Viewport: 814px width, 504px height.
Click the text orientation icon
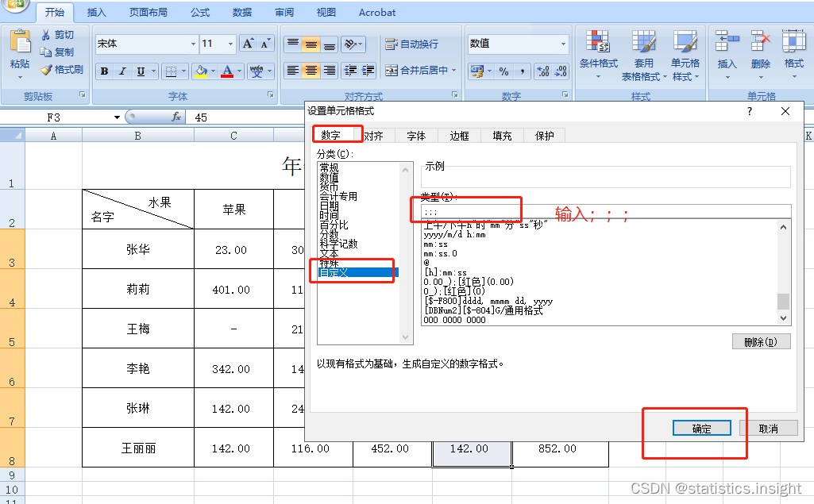[x=350, y=44]
